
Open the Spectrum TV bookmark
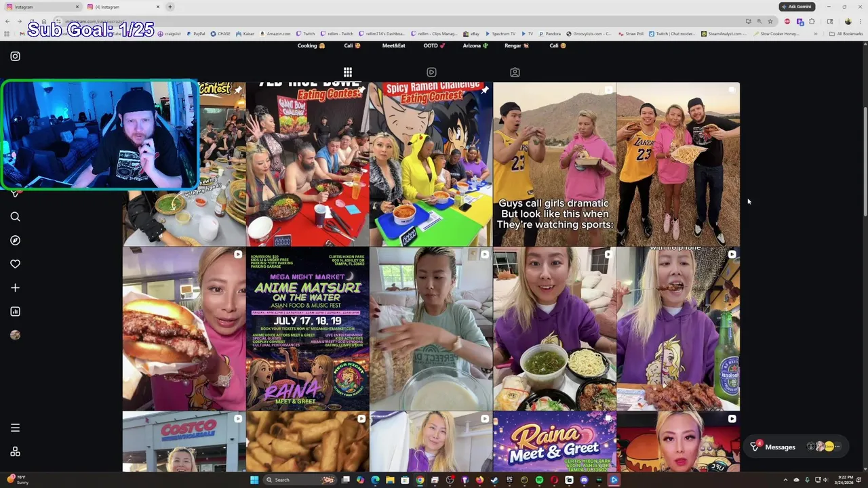(500, 33)
